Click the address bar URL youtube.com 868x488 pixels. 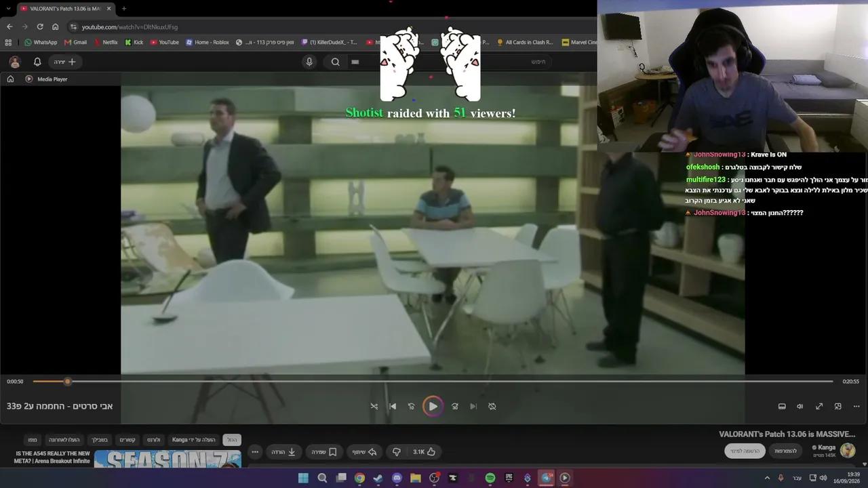[130, 27]
